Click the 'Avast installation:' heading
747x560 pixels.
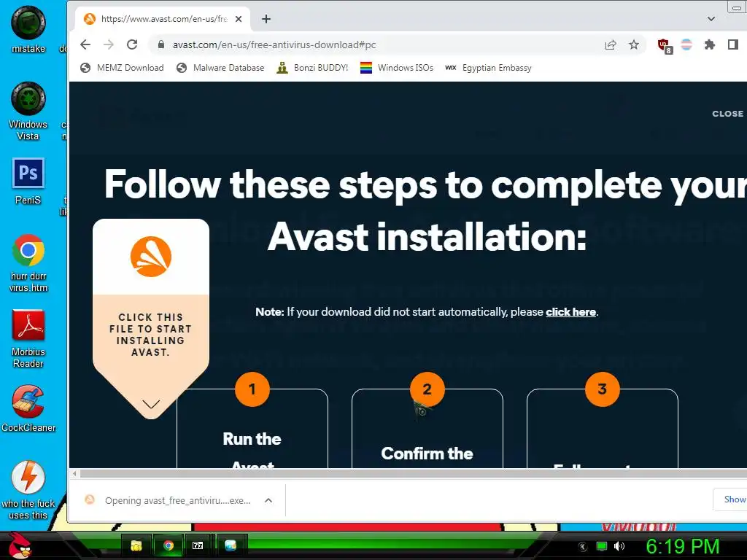pos(427,237)
